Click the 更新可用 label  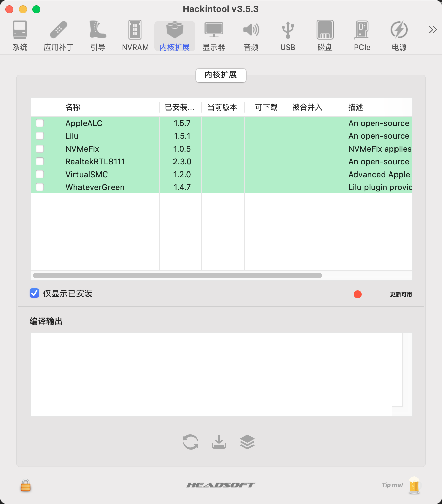(x=401, y=294)
